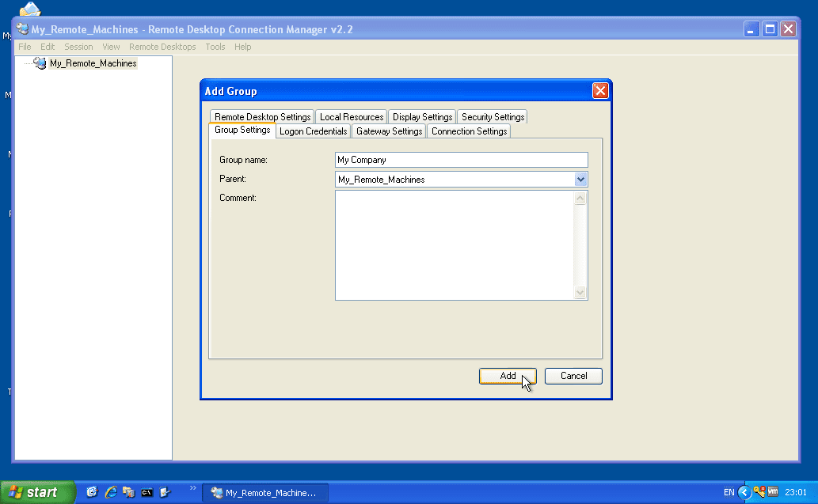Select the My_Remote_Machines globe icon in the tree
This screenshot has width=818, height=504.
pos(40,63)
